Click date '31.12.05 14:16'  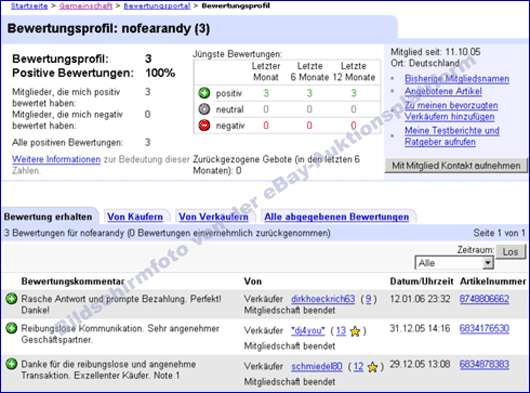click(420, 328)
